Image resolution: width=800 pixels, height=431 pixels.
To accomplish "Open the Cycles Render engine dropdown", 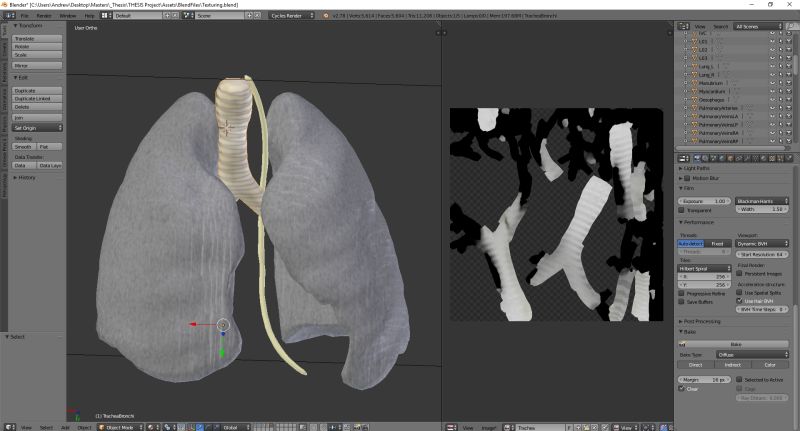I will (292, 15).
